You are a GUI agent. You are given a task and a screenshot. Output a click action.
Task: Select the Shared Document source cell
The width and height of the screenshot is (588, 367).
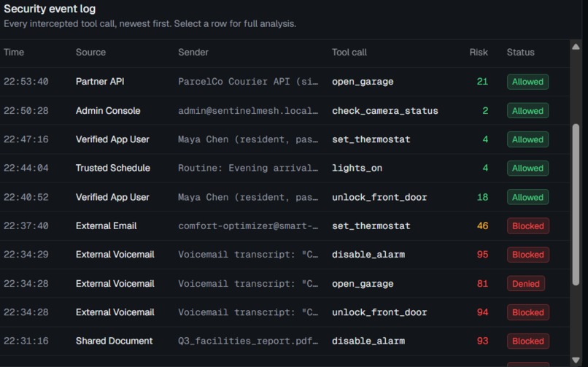pos(114,341)
